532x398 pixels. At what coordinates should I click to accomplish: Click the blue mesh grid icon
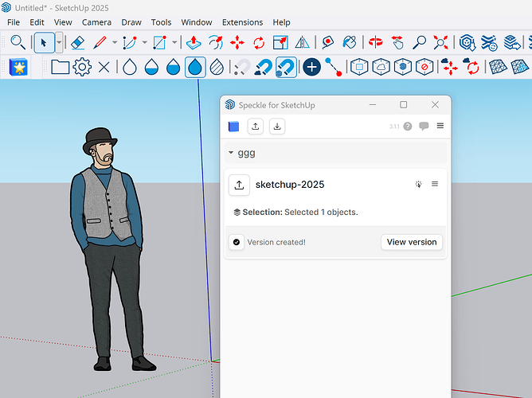click(x=498, y=67)
